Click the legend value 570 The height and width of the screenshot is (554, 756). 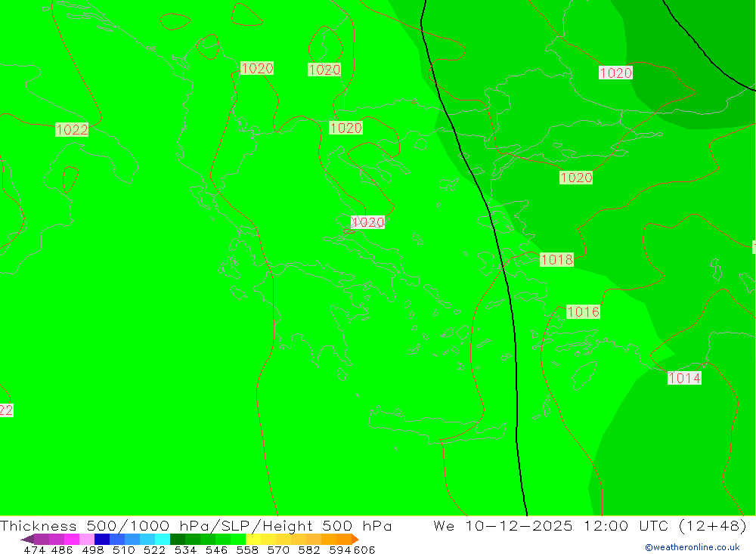pyautogui.click(x=278, y=550)
